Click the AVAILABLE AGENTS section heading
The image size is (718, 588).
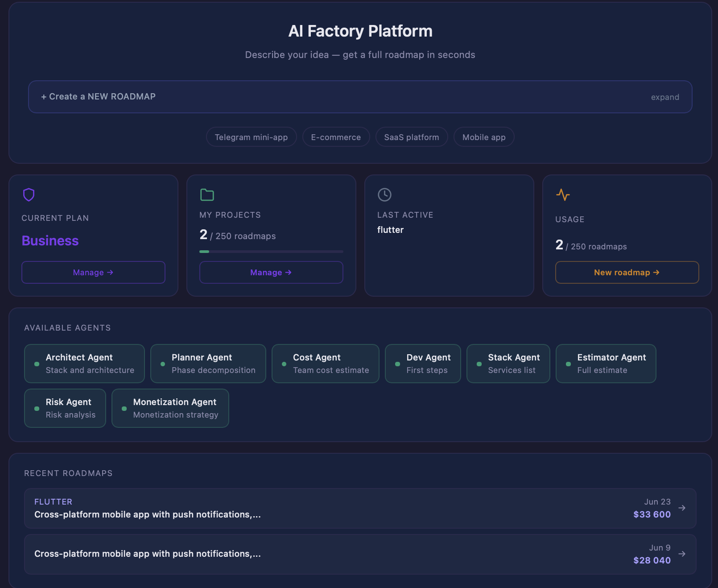coord(67,328)
